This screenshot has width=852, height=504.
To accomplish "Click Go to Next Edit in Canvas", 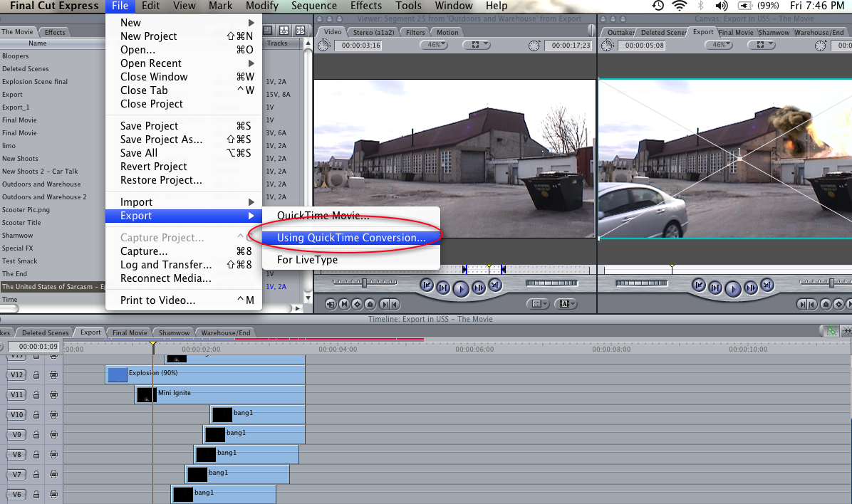I will [767, 285].
